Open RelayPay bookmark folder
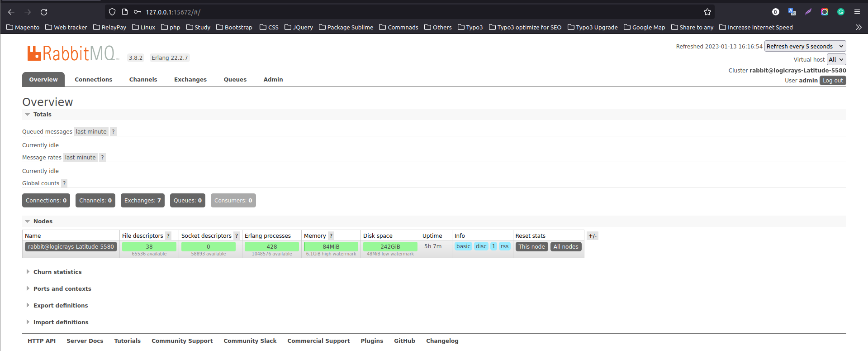 click(109, 27)
